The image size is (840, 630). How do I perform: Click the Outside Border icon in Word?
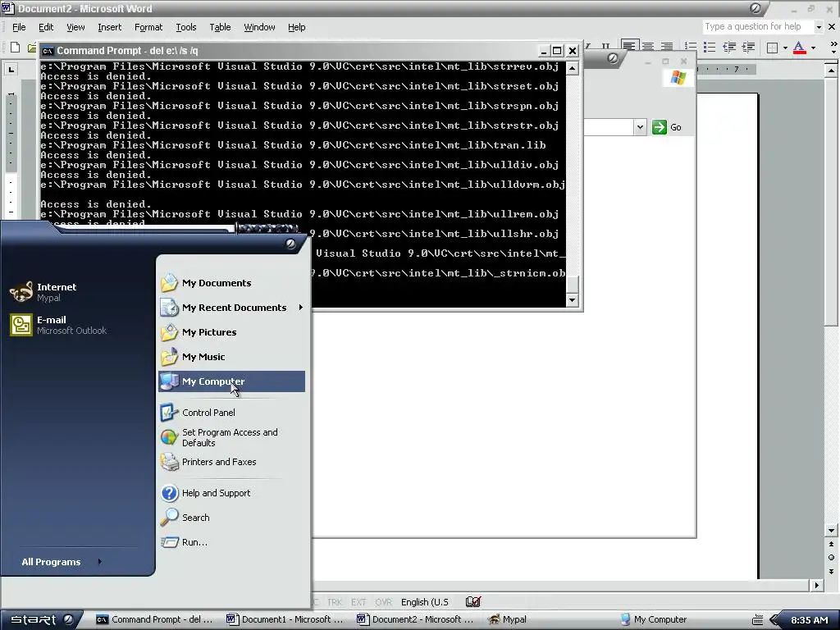772,48
